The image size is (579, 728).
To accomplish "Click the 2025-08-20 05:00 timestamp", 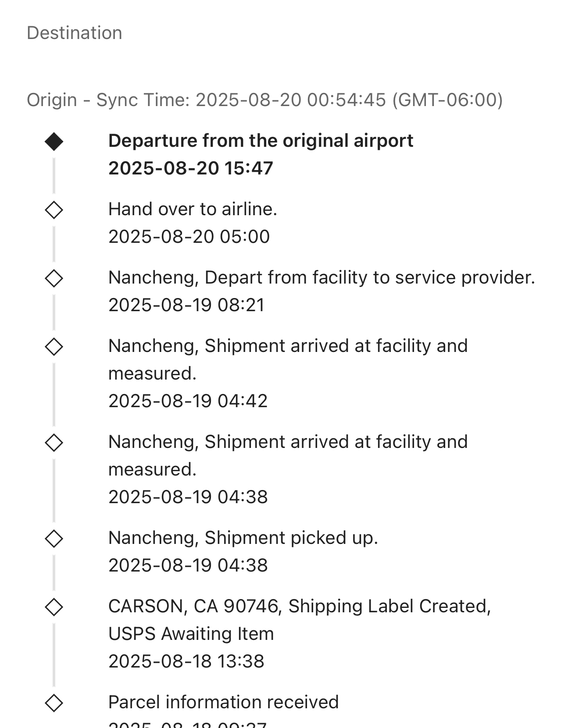I will (x=189, y=237).
